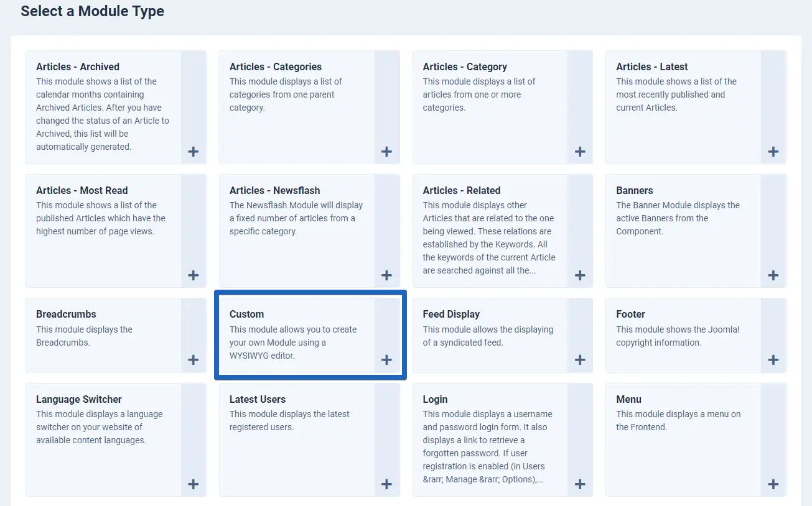The image size is (812, 506).
Task: Click the plus icon for Latest Users
Action: pos(386,484)
